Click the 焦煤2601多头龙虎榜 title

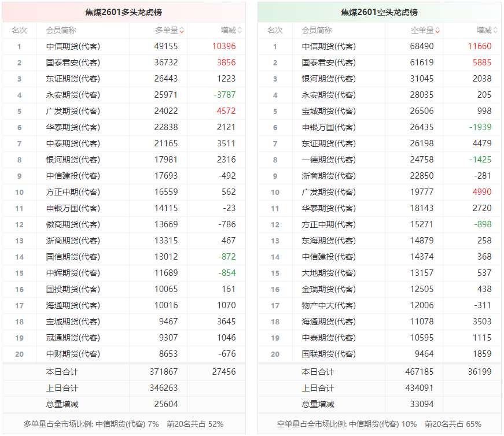click(123, 12)
